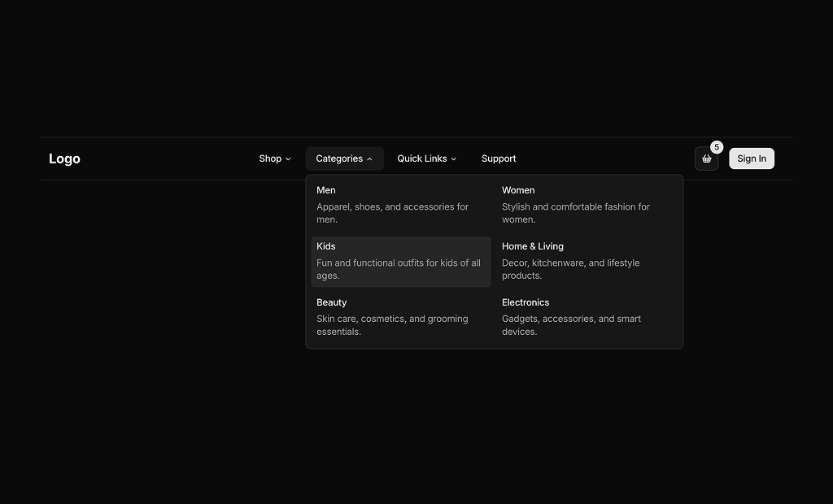Select the Home & Living category
The width and height of the screenshot is (833, 504).
click(x=533, y=246)
